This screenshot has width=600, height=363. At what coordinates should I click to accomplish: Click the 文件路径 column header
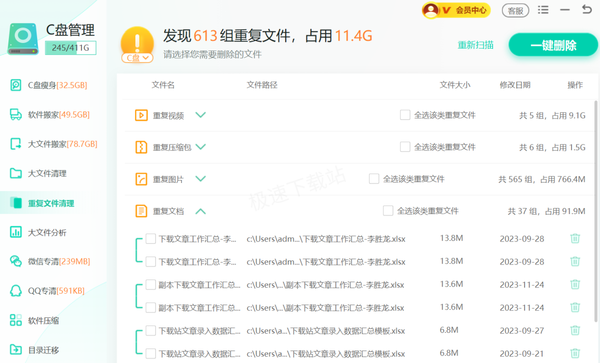[262, 85]
